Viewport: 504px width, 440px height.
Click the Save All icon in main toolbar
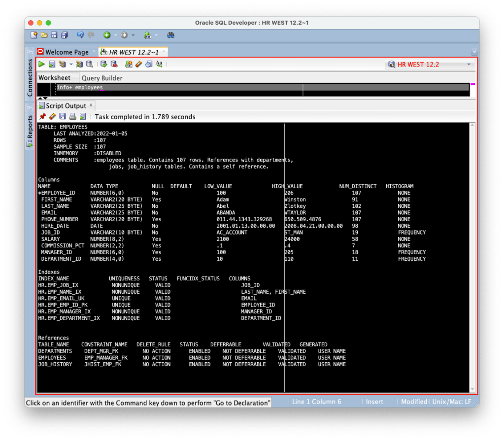pos(65,35)
